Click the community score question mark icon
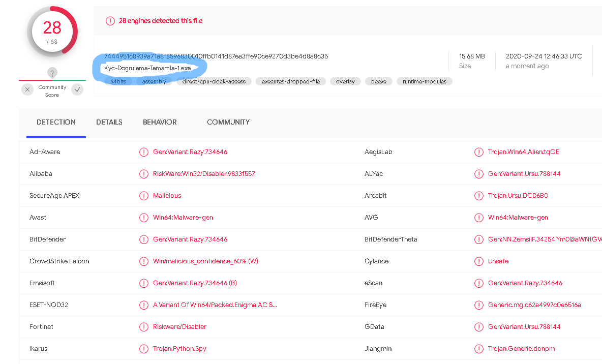 [x=52, y=73]
